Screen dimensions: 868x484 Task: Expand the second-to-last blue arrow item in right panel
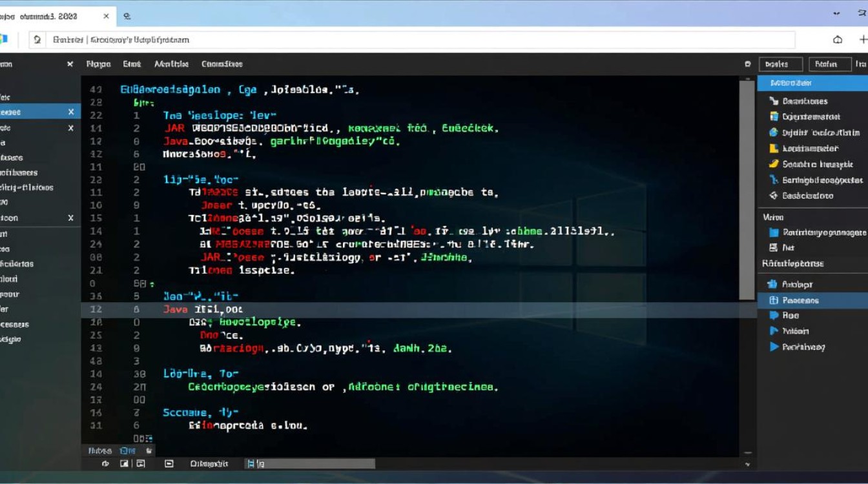tap(774, 331)
